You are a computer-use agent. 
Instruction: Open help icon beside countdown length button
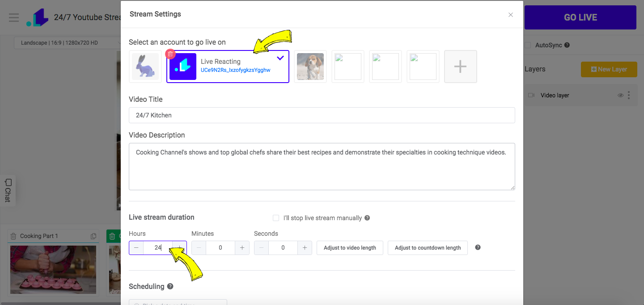point(478,247)
